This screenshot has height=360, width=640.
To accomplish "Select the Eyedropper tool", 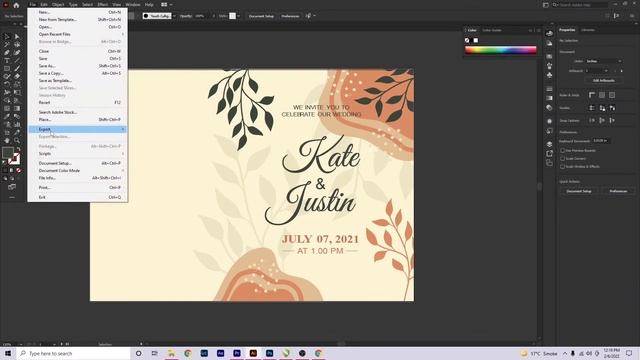I will click(x=7, y=116).
